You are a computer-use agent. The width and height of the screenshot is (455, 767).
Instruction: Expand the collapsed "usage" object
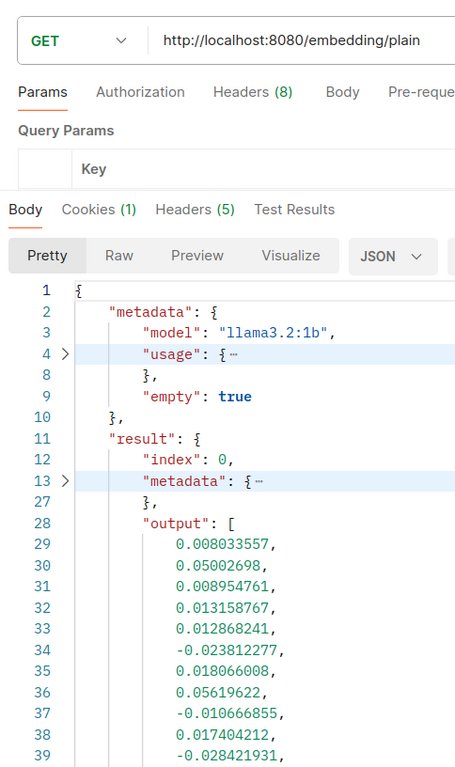click(x=65, y=354)
